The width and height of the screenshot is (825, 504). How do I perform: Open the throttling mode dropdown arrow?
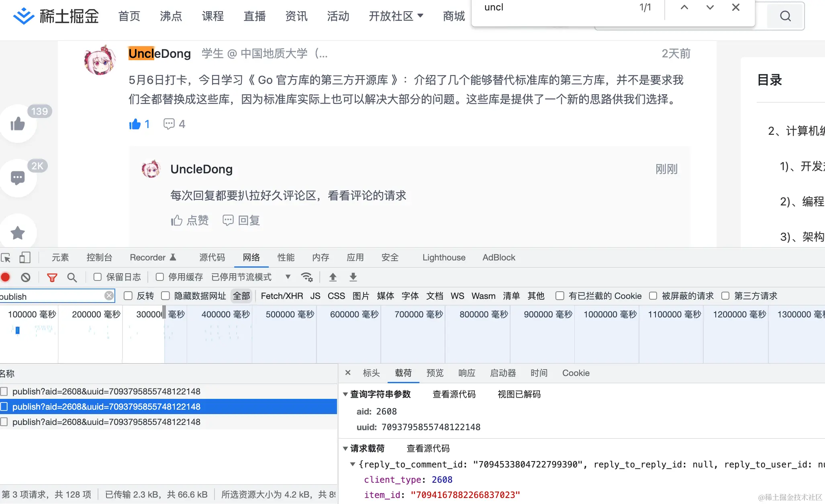click(288, 277)
